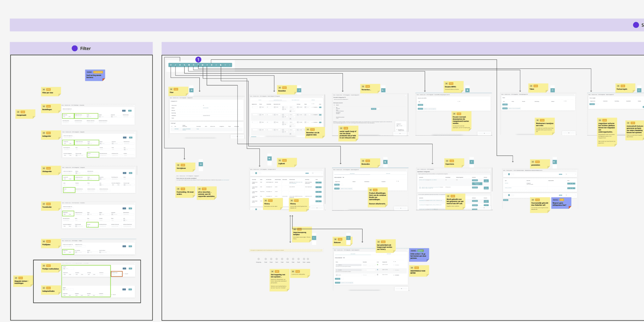Viewport: 644px width, 322px height.
Task: Select the Importoorsprong bekijken sticky note
Action: point(302,235)
